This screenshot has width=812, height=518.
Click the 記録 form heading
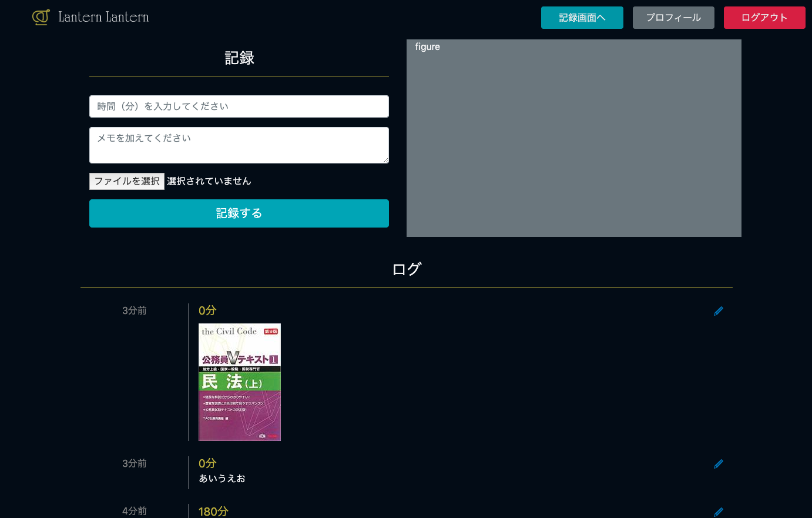tap(239, 58)
